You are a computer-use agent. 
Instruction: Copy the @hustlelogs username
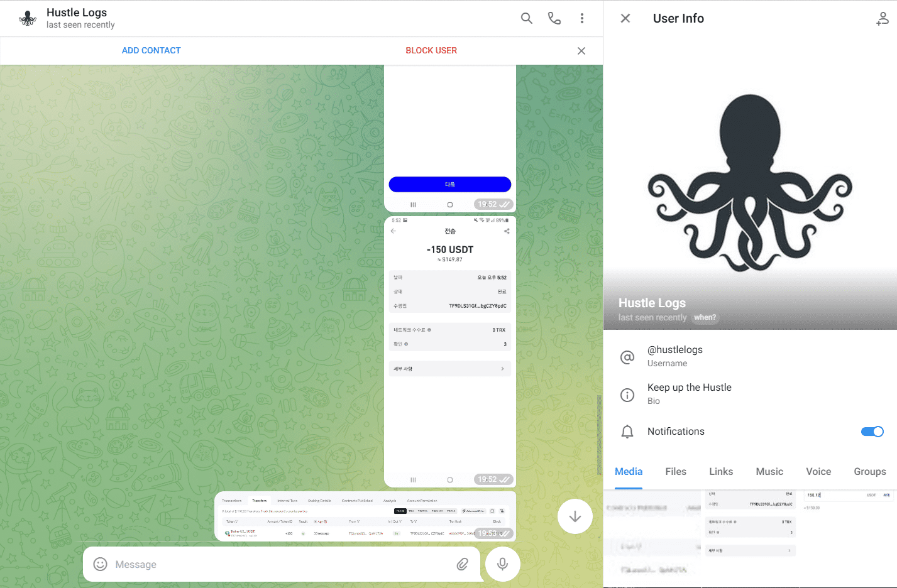[675, 350]
